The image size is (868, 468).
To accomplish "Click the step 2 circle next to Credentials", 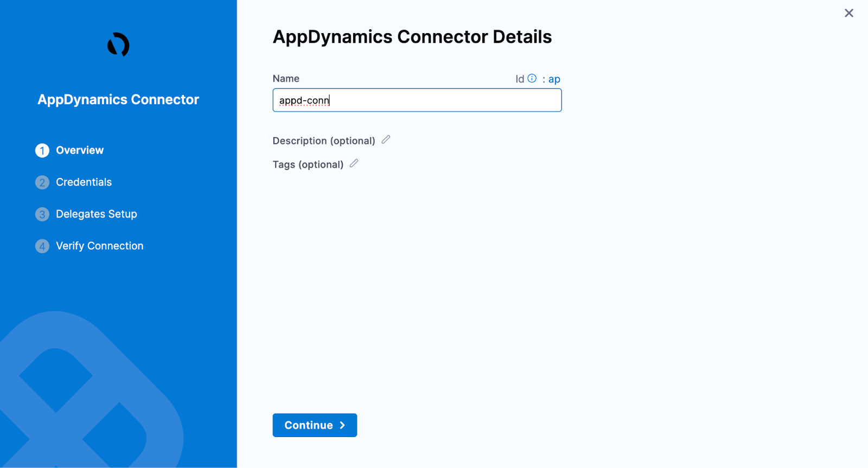I will point(42,182).
